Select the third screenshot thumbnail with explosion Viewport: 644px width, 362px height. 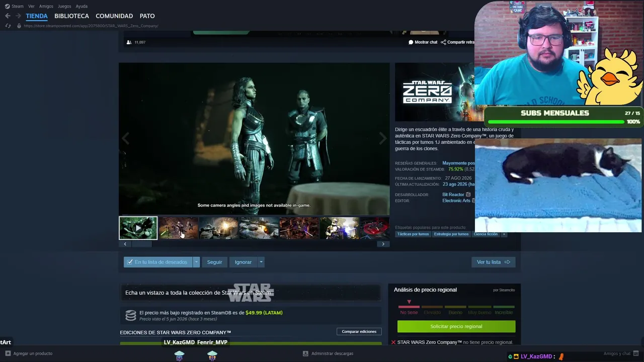pyautogui.click(x=219, y=228)
